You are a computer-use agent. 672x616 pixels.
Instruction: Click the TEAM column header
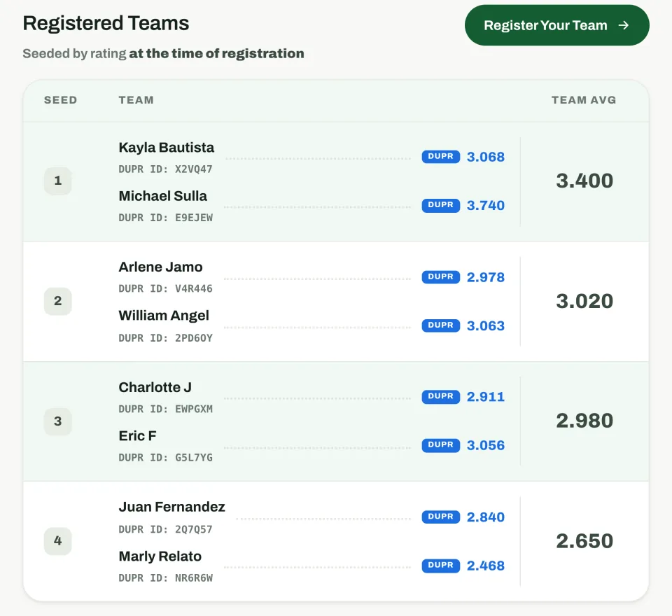136,100
